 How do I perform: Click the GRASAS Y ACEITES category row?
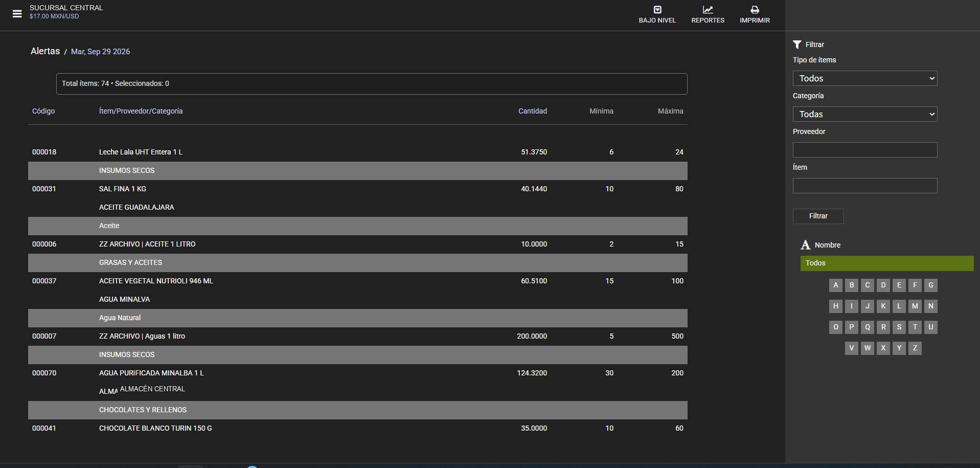(x=358, y=263)
